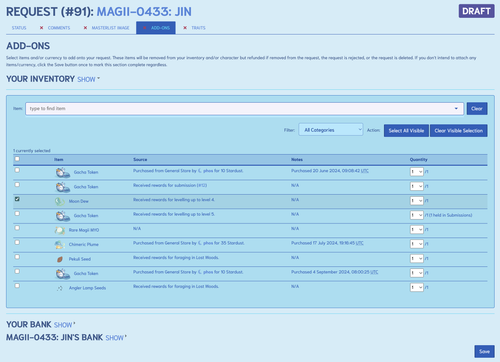
Task: Click the Angler Lamp Seeds item icon
Action: (x=60, y=288)
